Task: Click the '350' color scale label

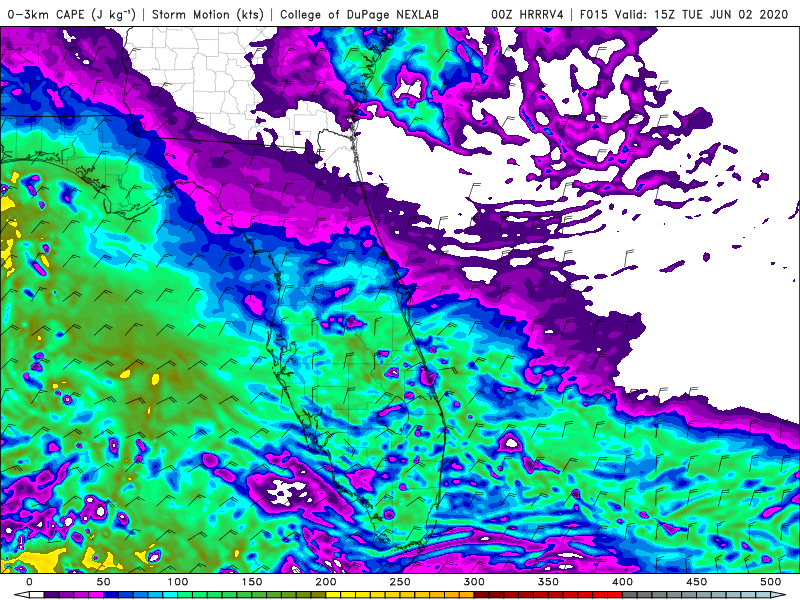Action: pos(548,582)
